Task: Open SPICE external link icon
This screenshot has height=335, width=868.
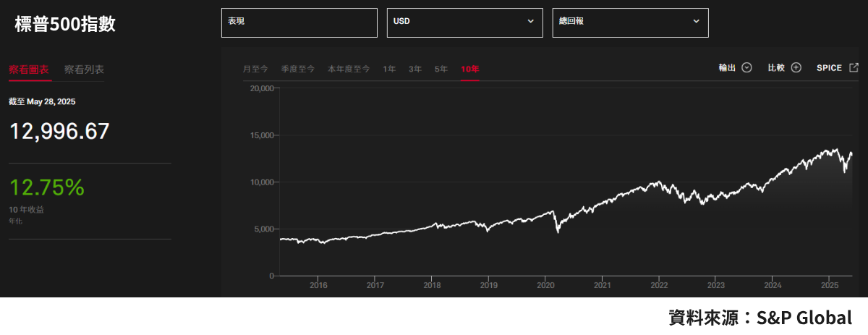Action: pos(854,67)
